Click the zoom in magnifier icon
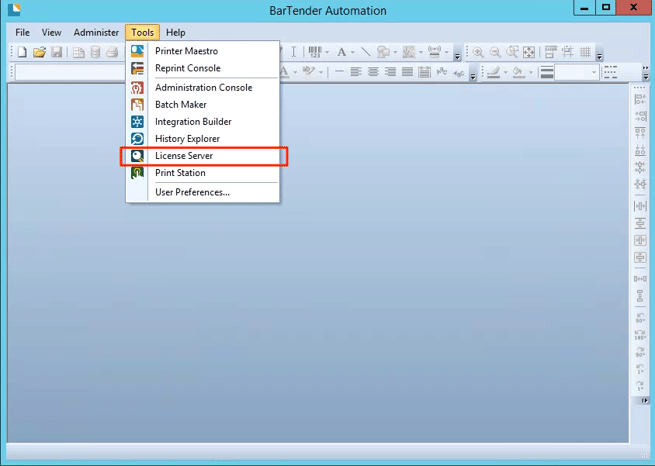The image size is (655, 466). click(x=478, y=52)
